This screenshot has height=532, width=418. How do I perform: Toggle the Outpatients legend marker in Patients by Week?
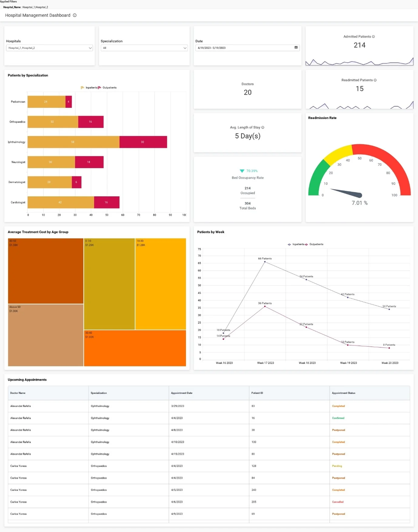(x=306, y=244)
